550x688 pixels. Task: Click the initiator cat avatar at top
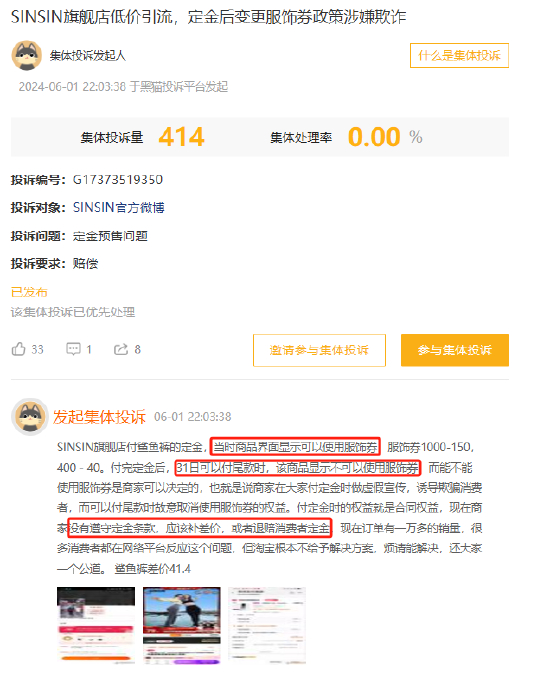(27, 56)
